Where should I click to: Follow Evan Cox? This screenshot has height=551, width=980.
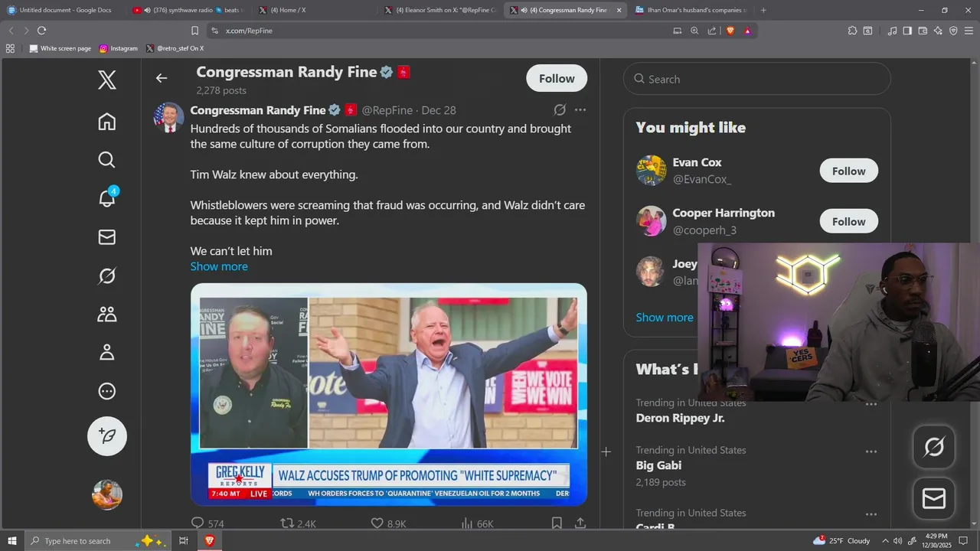(x=849, y=171)
